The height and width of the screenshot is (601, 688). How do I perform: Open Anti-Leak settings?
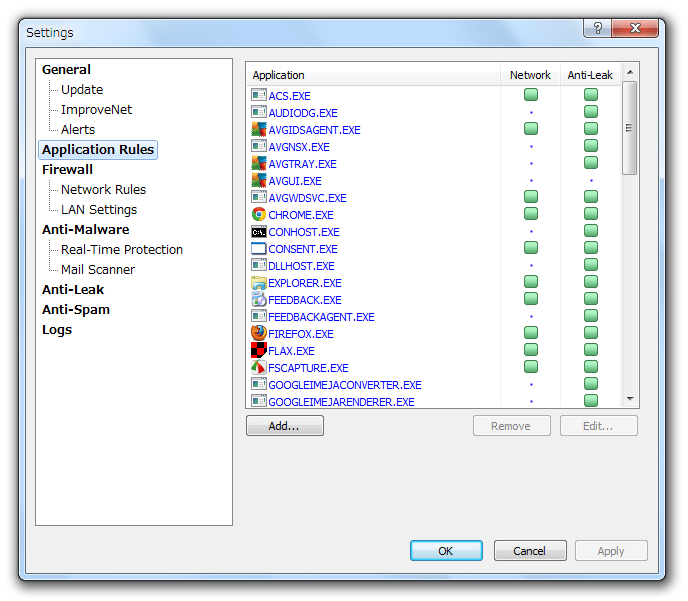point(73,290)
